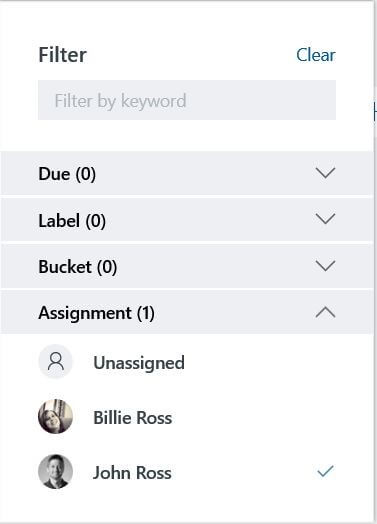Viewport: 377px width, 524px height.
Task: Open the Label (0) filter header
Action: point(187,220)
